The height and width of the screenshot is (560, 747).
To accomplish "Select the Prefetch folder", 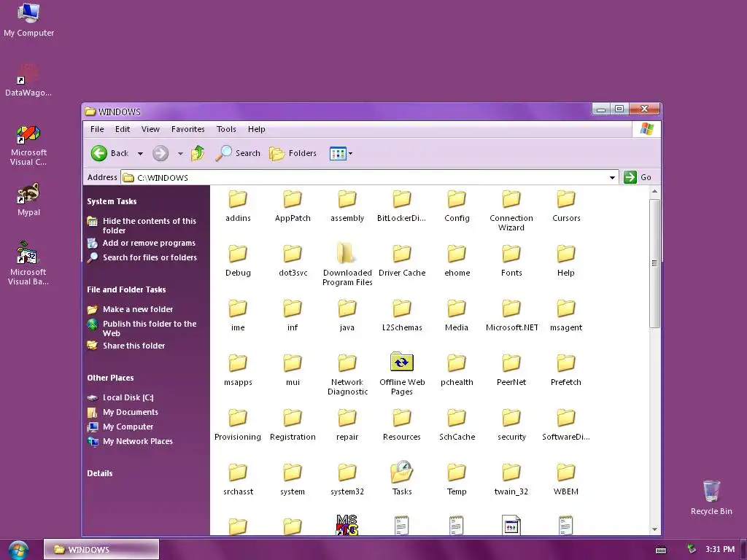I will click(566, 370).
